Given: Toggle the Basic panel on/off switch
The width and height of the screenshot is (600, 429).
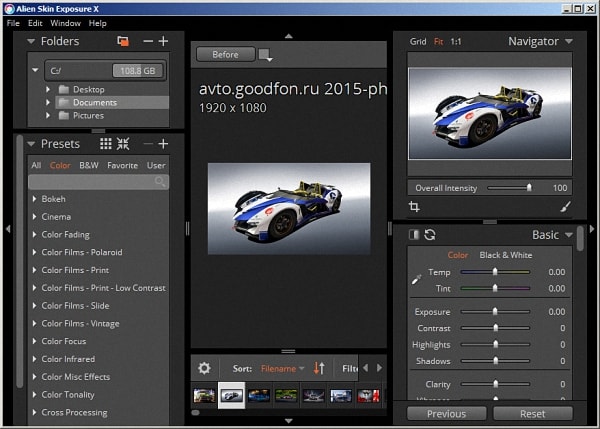Looking at the screenshot, I should [x=415, y=235].
